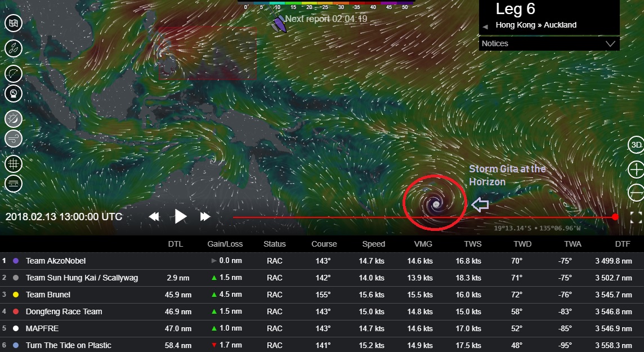Expand the Notices dropdown
644x352 pixels.
[610, 43]
